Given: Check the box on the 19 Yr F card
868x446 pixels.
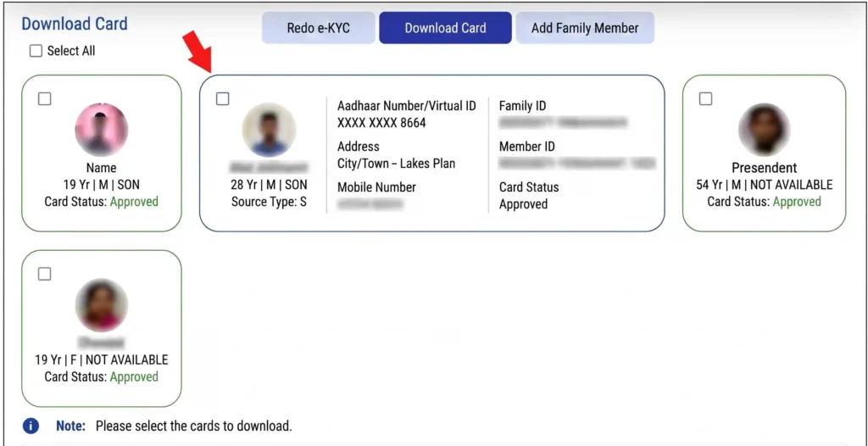Looking at the screenshot, I should [x=44, y=274].
